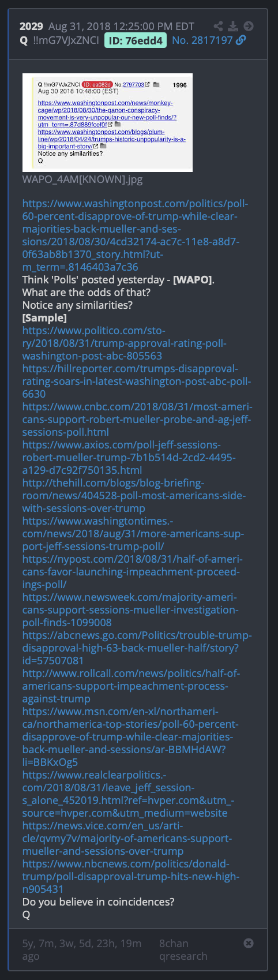Open the axios.com poll Jeff Sessions link
Viewport: 278px width, 980px height.
click(129, 458)
